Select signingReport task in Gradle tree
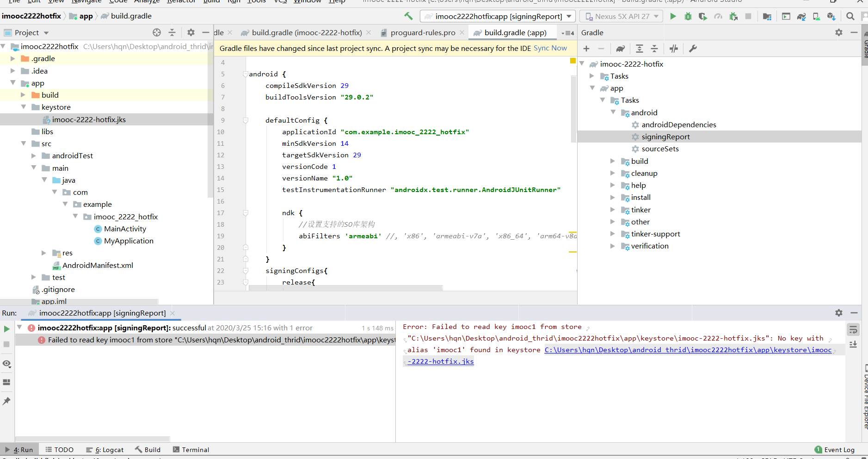 coord(665,136)
